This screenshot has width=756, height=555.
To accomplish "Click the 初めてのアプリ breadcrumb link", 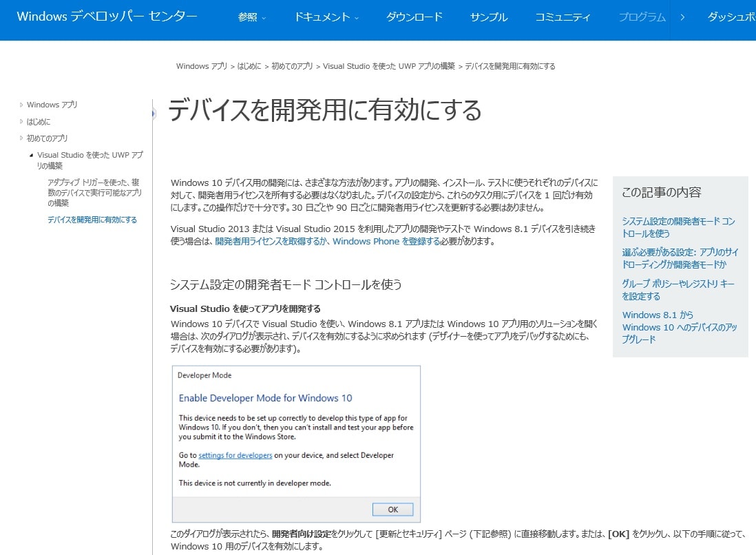I will coord(292,66).
